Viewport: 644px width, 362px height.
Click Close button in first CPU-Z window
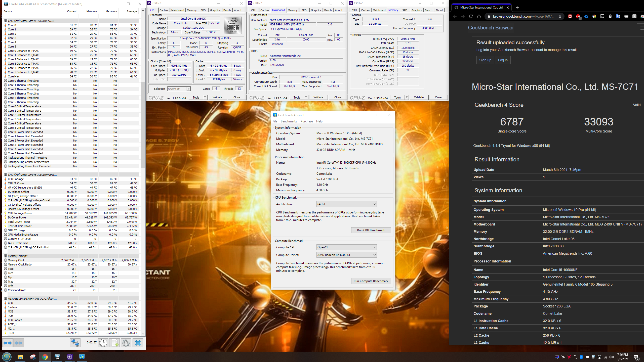click(237, 97)
